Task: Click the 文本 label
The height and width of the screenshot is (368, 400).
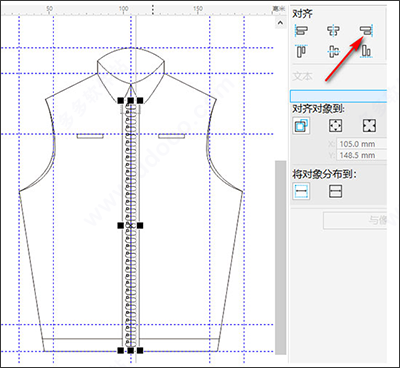Action: (303, 76)
